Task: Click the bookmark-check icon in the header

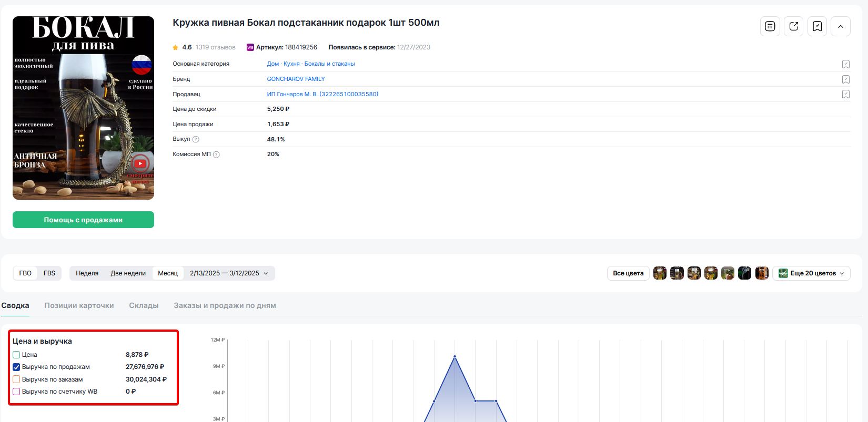Action: coord(817,26)
